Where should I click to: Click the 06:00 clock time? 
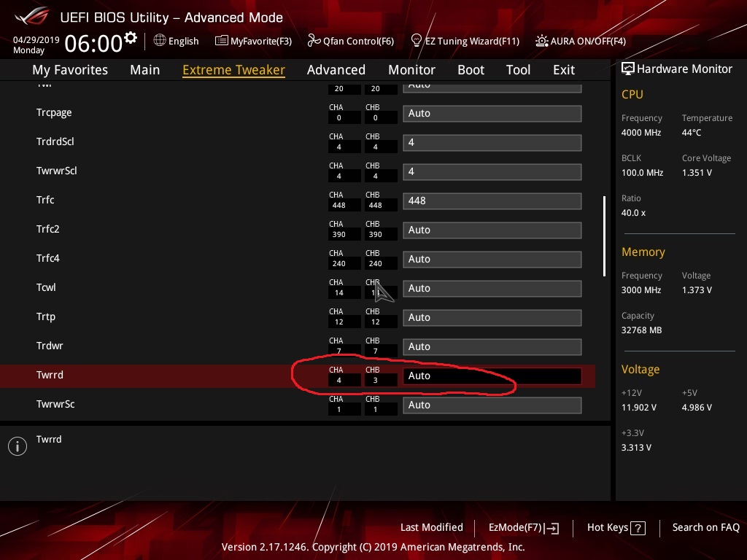click(x=93, y=43)
